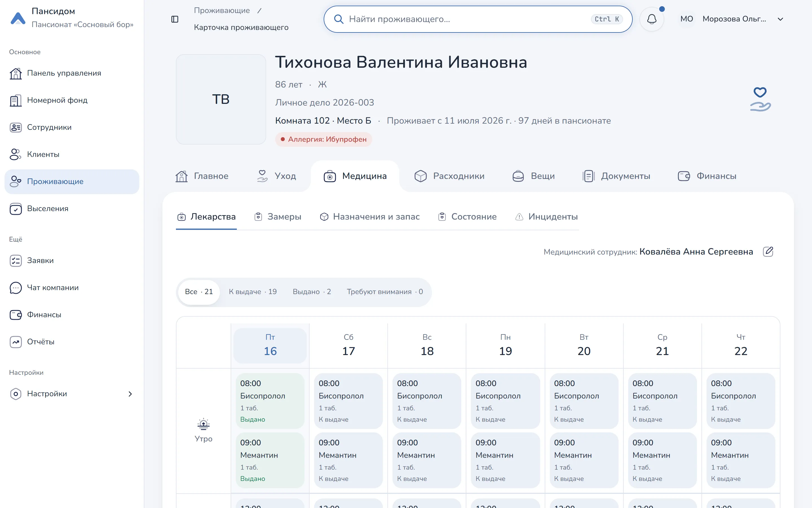Click ТВ avatar thumbnail
Viewport: 812px width, 508px height.
[x=221, y=99]
